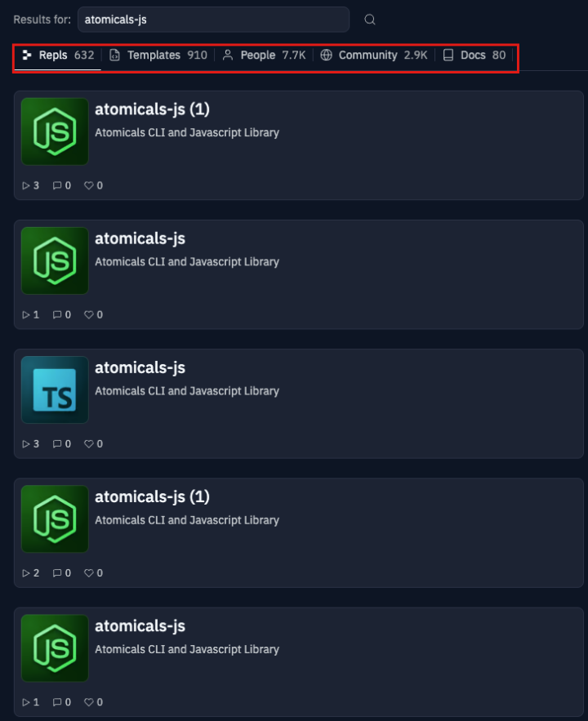Image resolution: width=588 pixels, height=721 pixels.
Task: Click the atomicals-js search input field
Action: click(213, 20)
